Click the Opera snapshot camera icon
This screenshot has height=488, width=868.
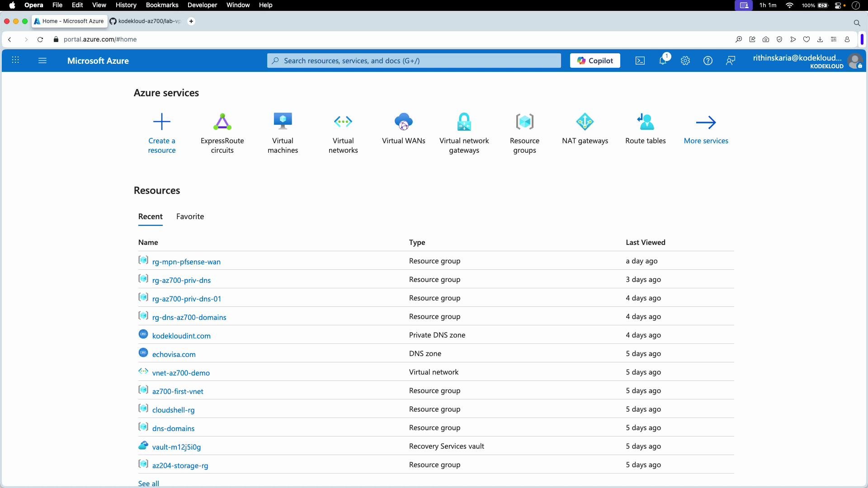click(766, 39)
